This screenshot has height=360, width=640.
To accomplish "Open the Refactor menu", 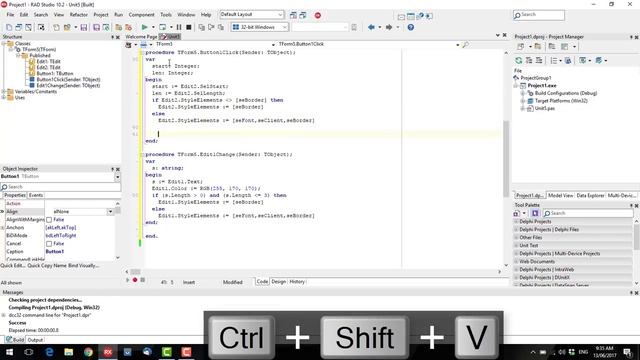I will pos(79,15).
